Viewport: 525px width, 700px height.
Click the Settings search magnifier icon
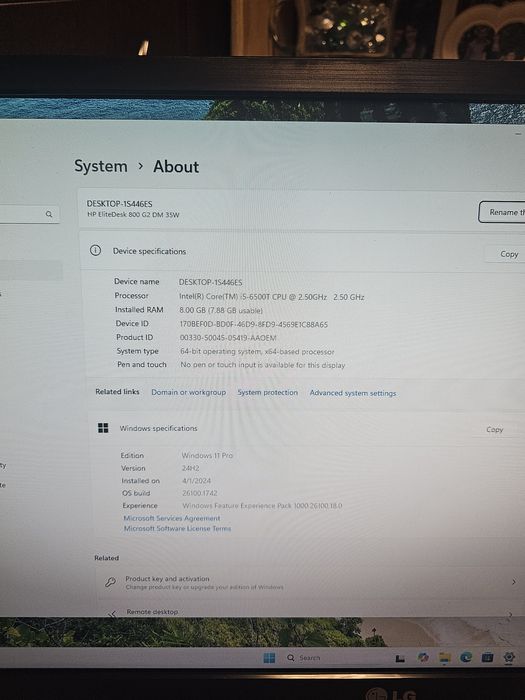click(x=49, y=214)
